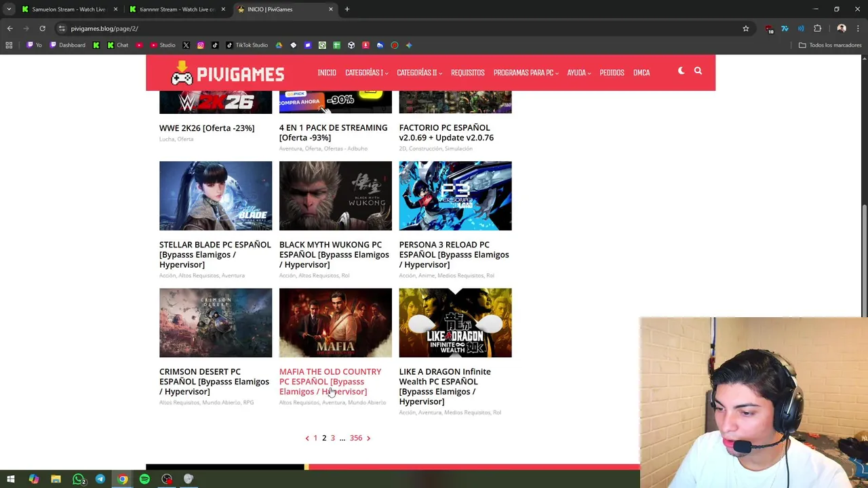868x488 pixels.
Task: Expand the CATEGORÍAS II dropdown menu
Action: (419, 73)
